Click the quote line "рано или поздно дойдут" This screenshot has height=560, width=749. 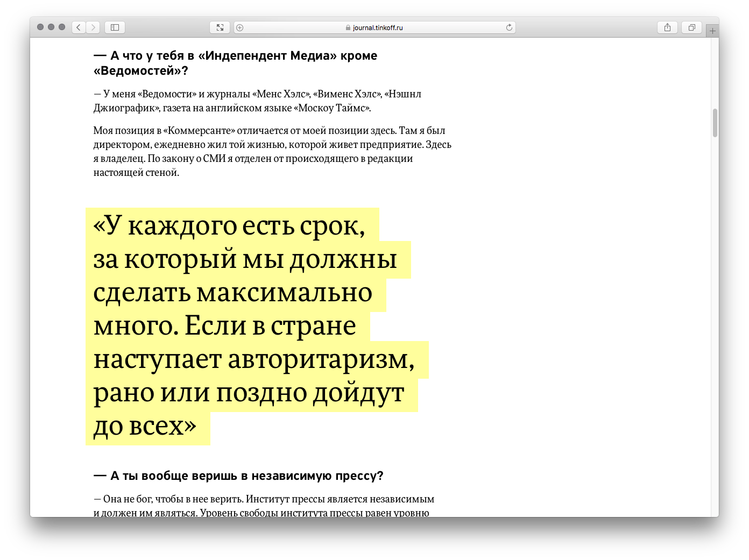click(x=249, y=392)
